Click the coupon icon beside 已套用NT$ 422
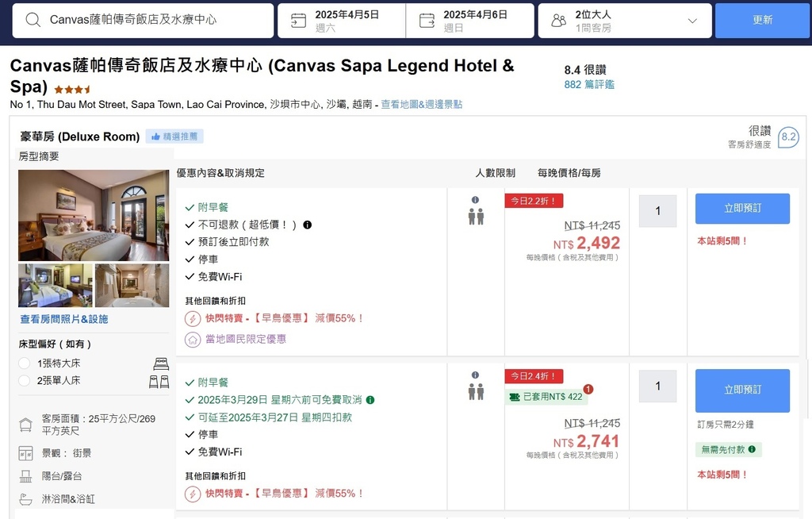 tap(514, 397)
